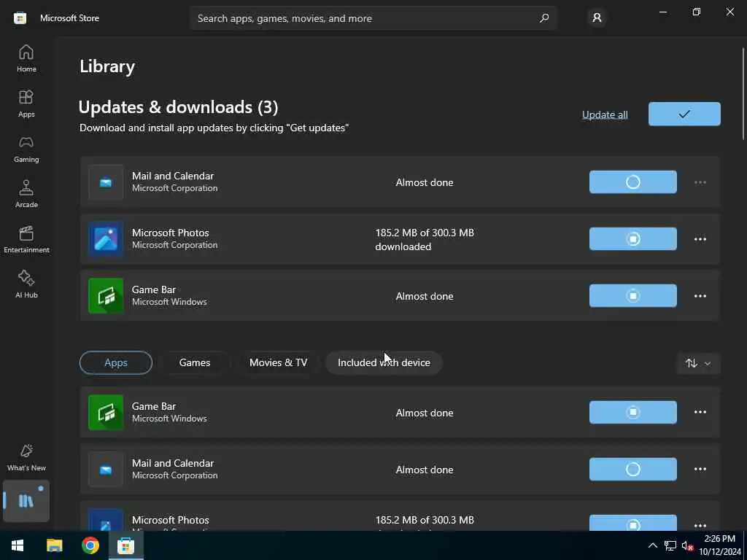The width and height of the screenshot is (747, 560).
Task: Open Windows Start menu
Action: (x=18, y=545)
